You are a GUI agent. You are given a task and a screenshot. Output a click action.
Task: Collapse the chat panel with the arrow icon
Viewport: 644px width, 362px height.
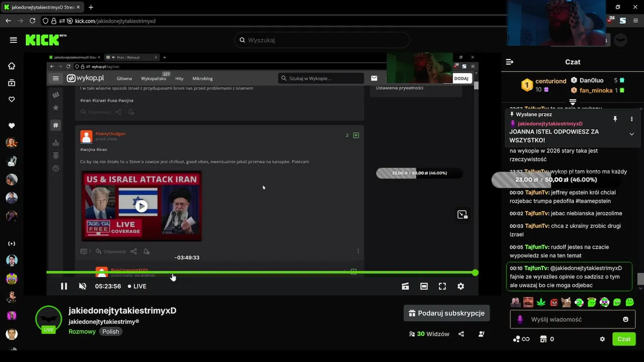(x=510, y=62)
